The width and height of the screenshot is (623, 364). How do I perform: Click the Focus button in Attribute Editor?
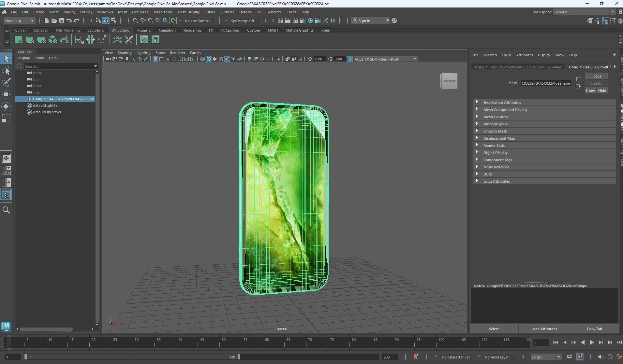pyautogui.click(x=596, y=76)
